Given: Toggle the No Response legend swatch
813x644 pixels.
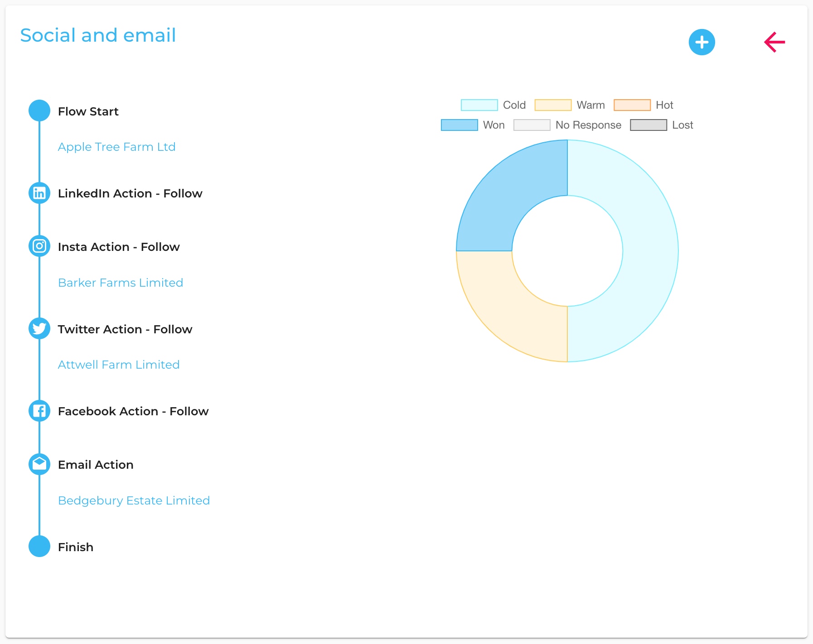Looking at the screenshot, I should point(532,125).
